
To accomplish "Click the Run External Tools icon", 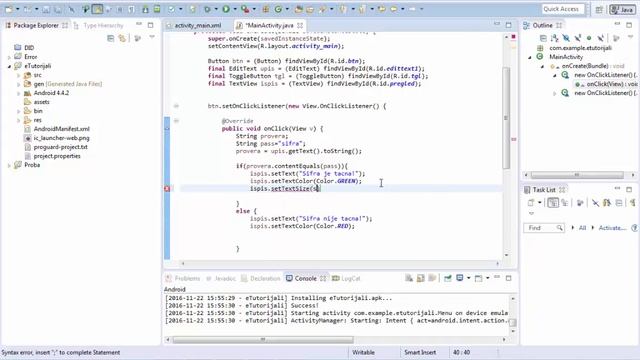I will [x=245, y=9].
